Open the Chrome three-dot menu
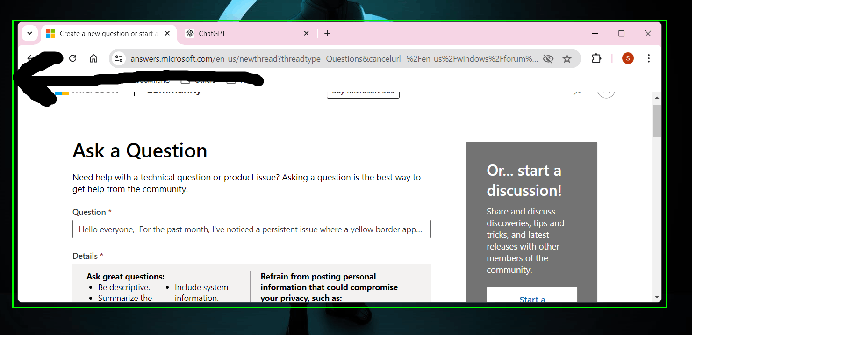This screenshot has height=343, width=868. (x=649, y=58)
